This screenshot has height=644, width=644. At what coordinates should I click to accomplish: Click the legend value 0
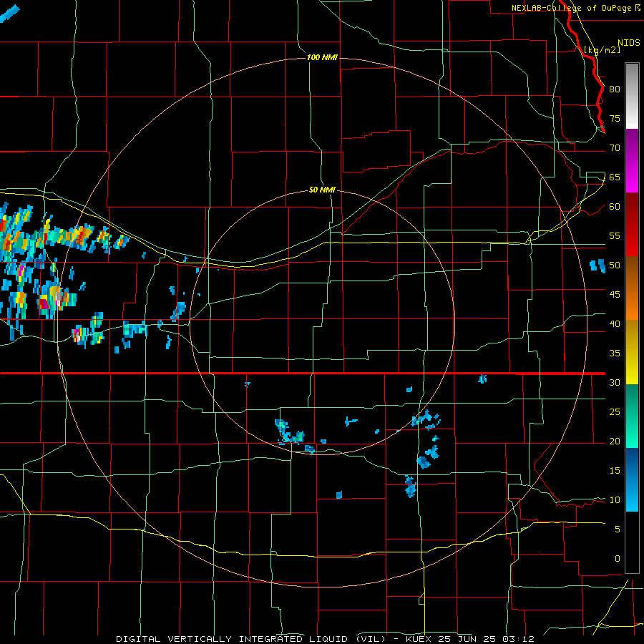618,559
